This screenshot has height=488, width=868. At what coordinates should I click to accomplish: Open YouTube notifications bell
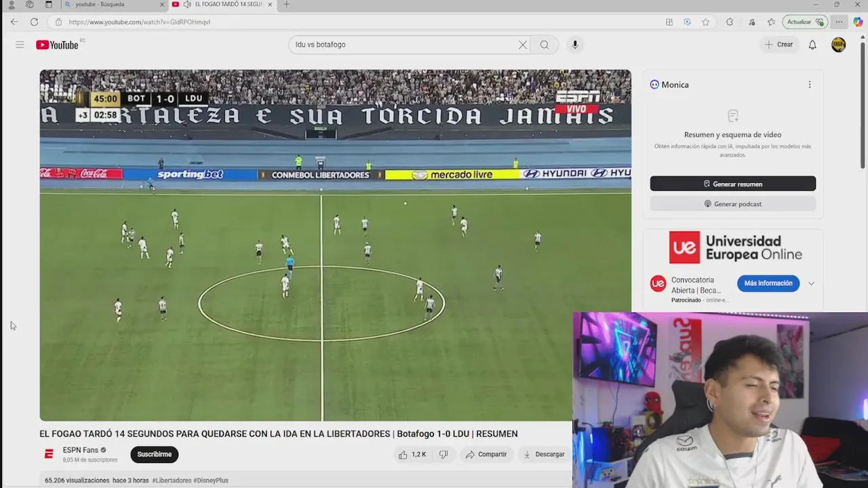[812, 45]
